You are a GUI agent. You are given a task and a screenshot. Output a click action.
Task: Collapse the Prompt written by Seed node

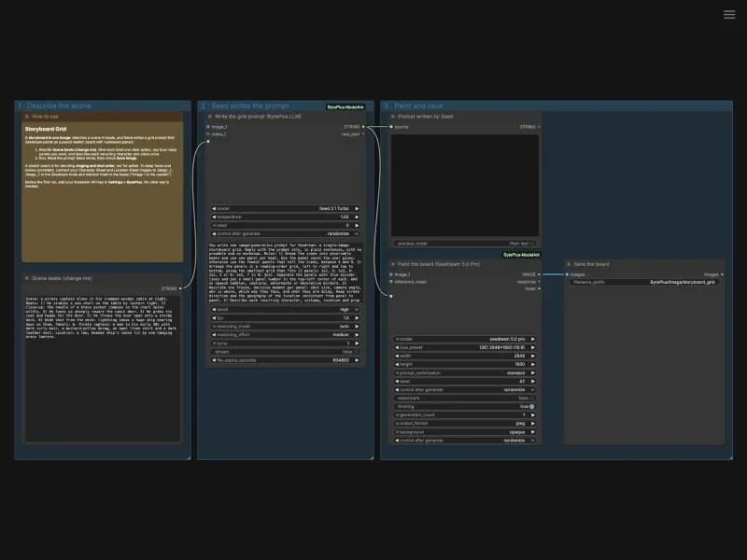(x=393, y=116)
